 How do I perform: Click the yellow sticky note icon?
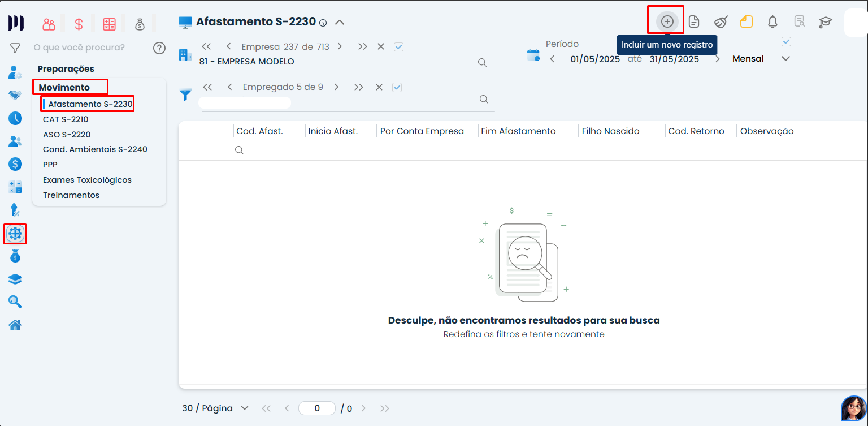click(747, 22)
